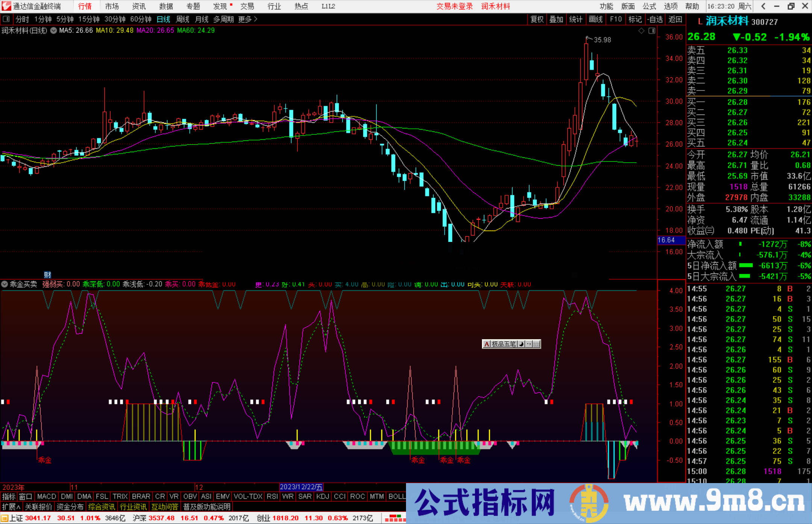Open the 关联报价 tab

(38, 507)
